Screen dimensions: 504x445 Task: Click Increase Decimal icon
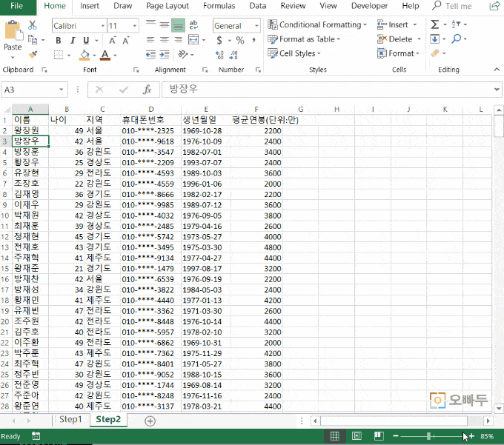pyautogui.click(x=219, y=55)
